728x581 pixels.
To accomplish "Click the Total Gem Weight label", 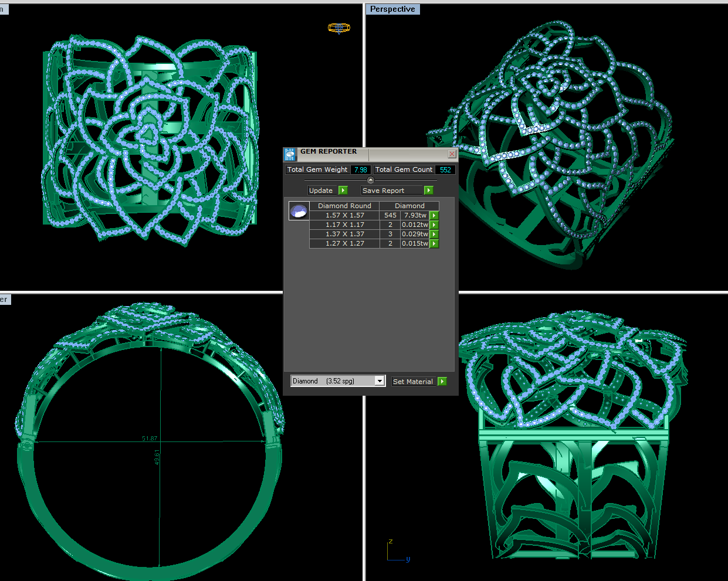I will [317, 169].
